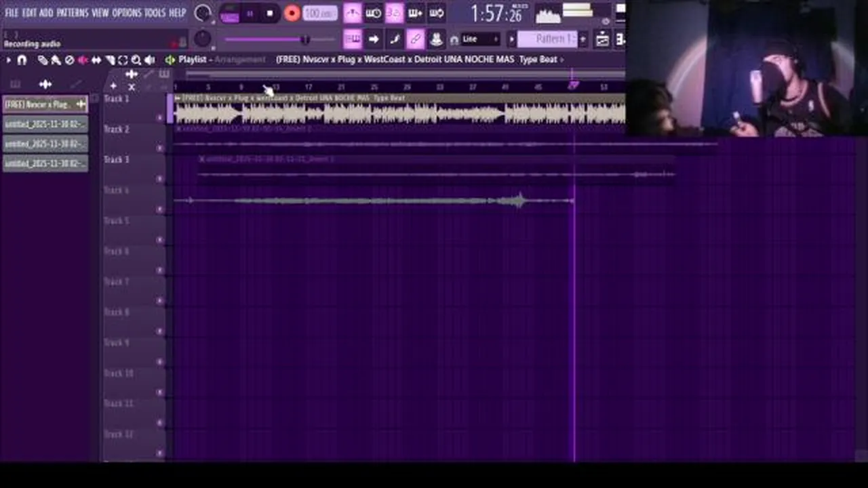This screenshot has width=868, height=488.
Task: Add a new pattern with plus button
Action: tap(583, 39)
